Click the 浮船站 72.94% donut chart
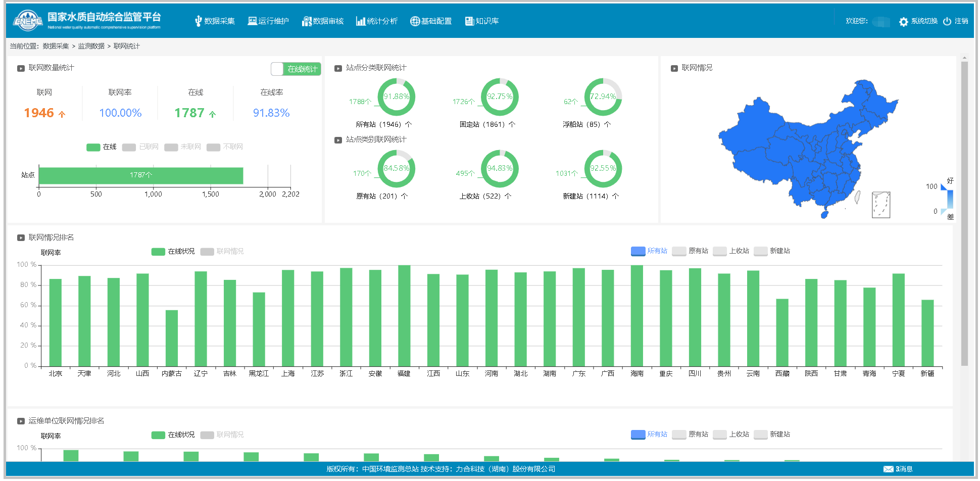Viewport: 980px width, 481px height. click(x=603, y=97)
